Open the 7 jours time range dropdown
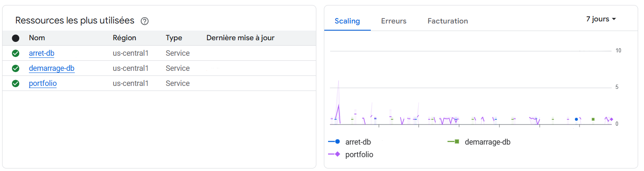Viewport: 644px width, 171px height. tap(601, 19)
